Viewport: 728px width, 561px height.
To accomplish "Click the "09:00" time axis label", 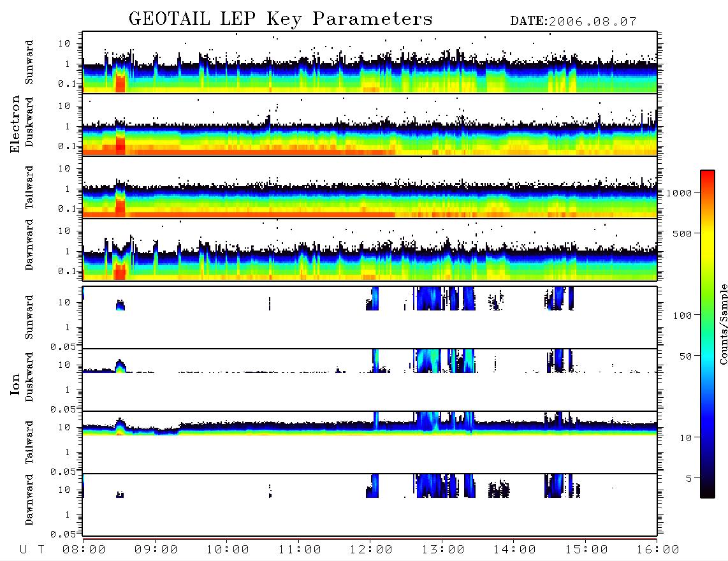I will tap(156, 550).
